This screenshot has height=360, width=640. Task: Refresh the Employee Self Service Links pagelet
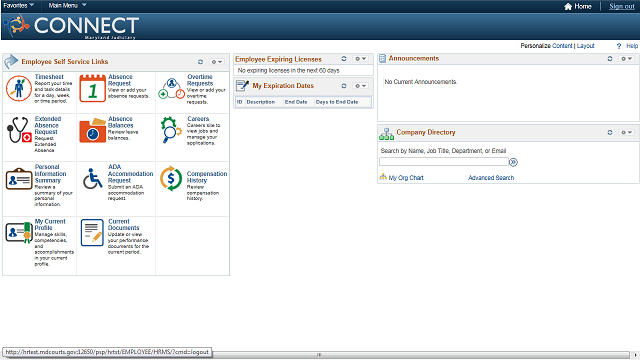[x=200, y=62]
